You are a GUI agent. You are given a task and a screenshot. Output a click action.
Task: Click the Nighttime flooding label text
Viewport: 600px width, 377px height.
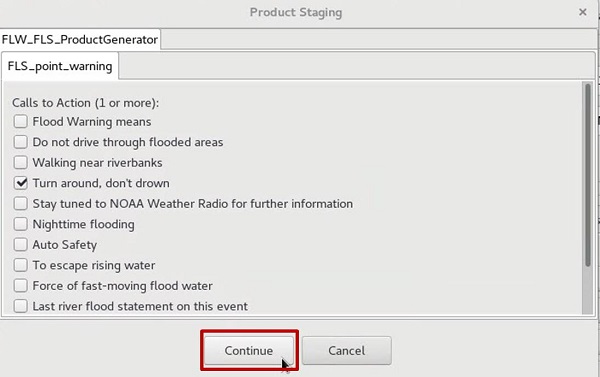83,224
